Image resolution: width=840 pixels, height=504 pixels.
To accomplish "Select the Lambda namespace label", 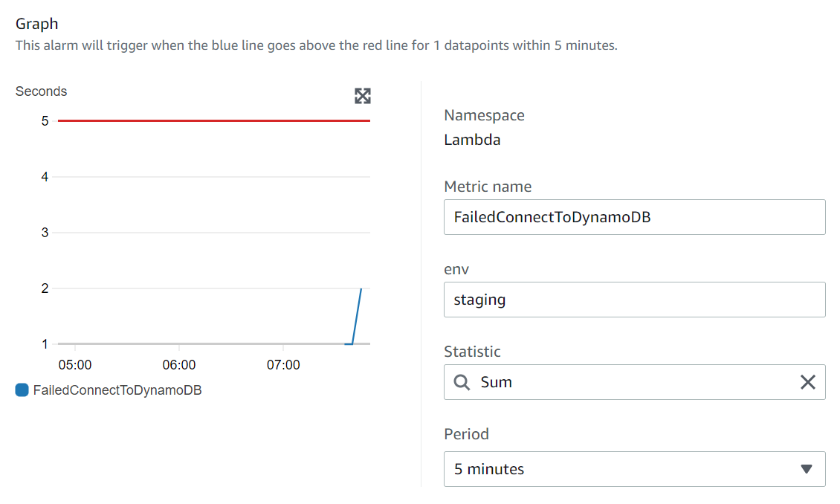I will 472,139.
